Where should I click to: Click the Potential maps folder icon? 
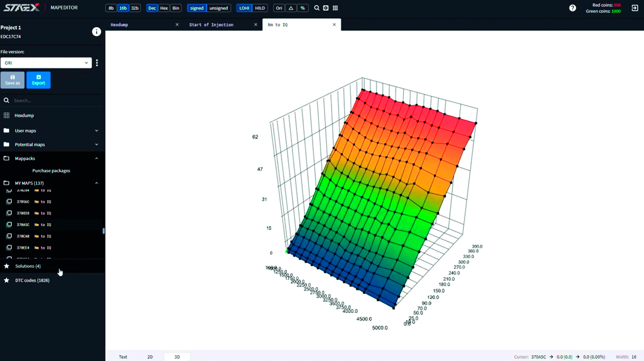[6, 144]
